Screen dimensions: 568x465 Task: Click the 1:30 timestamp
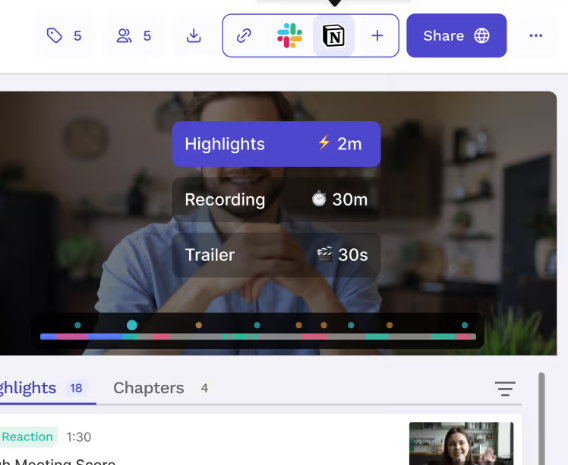[79, 437]
